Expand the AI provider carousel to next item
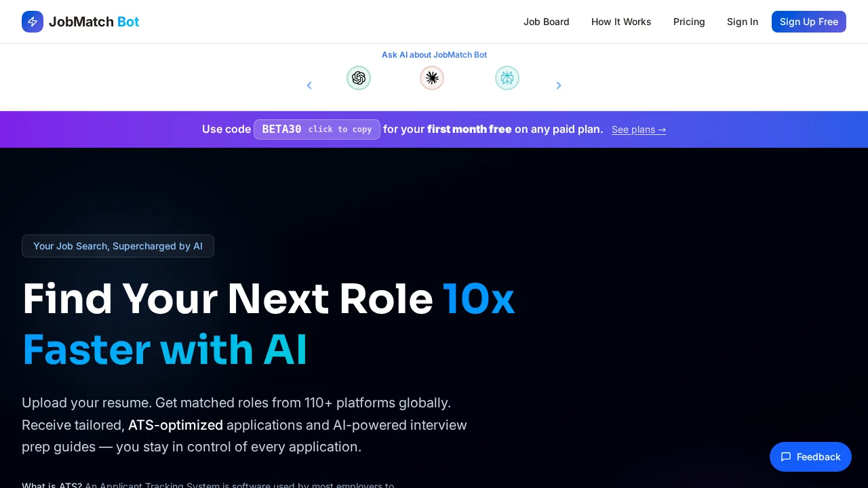 (x=559, y=85)
